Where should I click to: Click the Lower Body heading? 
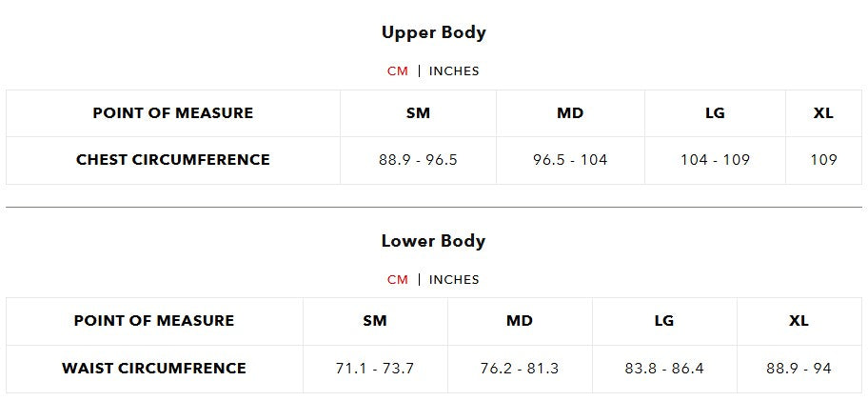click(x=433, y=241)
